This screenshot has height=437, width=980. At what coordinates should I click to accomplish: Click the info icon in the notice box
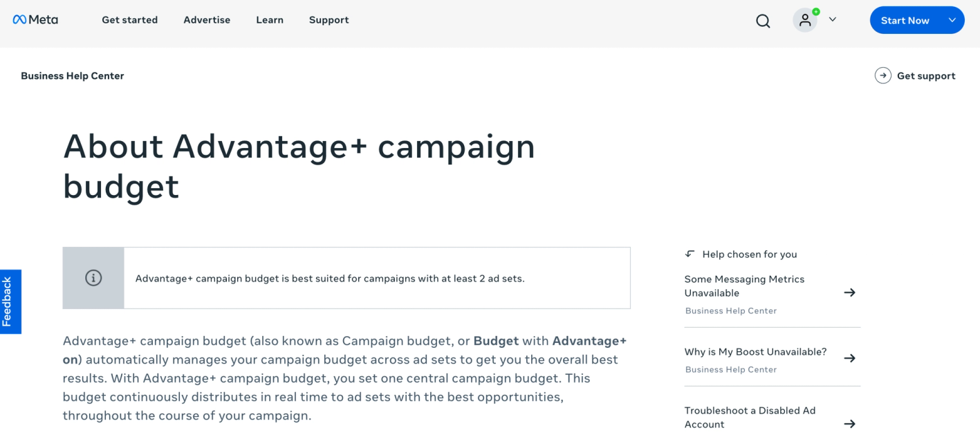[x=93, y=278]
